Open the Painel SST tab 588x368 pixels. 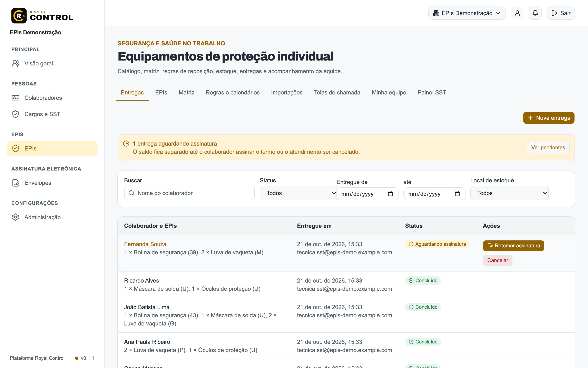432,92
